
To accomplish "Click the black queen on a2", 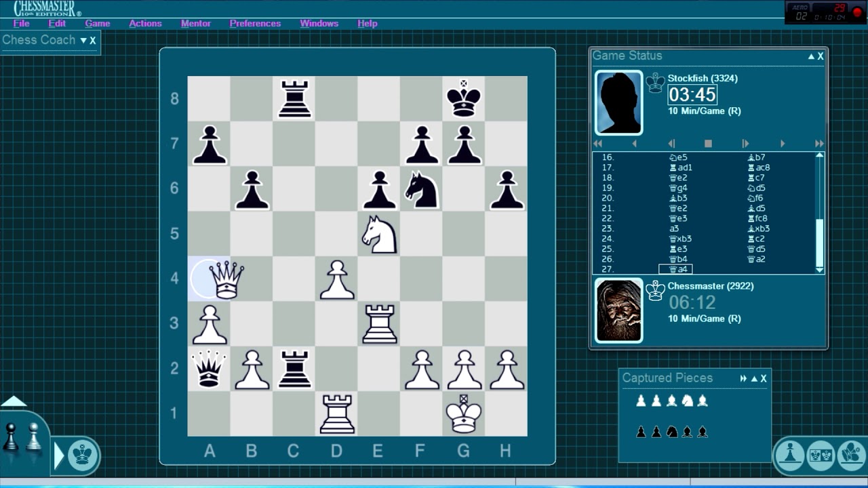I will (x=209, y=369).
